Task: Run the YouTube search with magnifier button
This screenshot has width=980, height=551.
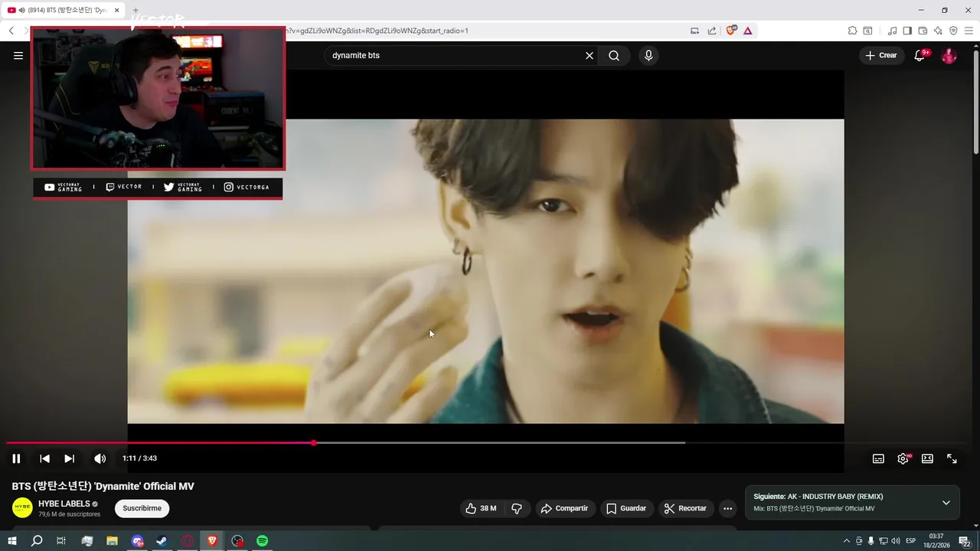Action: pos(614,55)
